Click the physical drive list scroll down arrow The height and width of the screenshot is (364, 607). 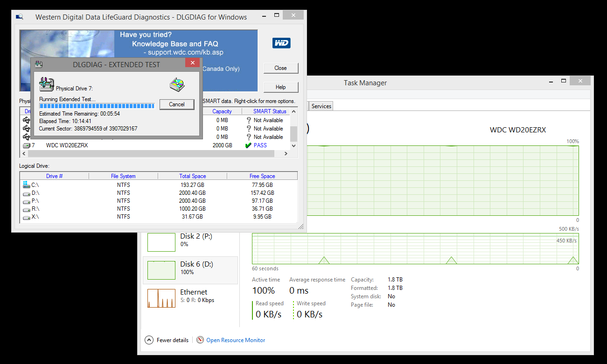click(x=294, y=145)
